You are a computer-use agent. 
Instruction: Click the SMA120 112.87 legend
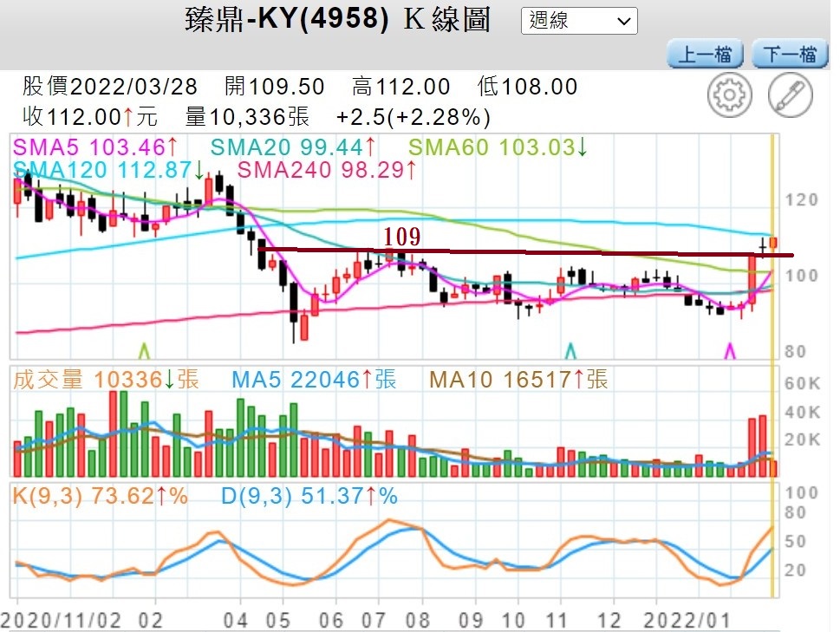pyautogui.click(x=108, y=170)
